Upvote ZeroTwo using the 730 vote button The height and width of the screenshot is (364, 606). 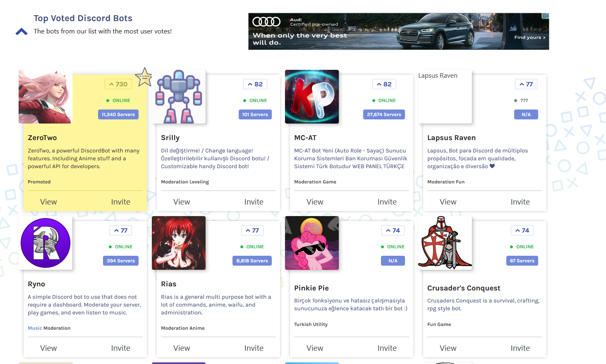coord(118,84)
